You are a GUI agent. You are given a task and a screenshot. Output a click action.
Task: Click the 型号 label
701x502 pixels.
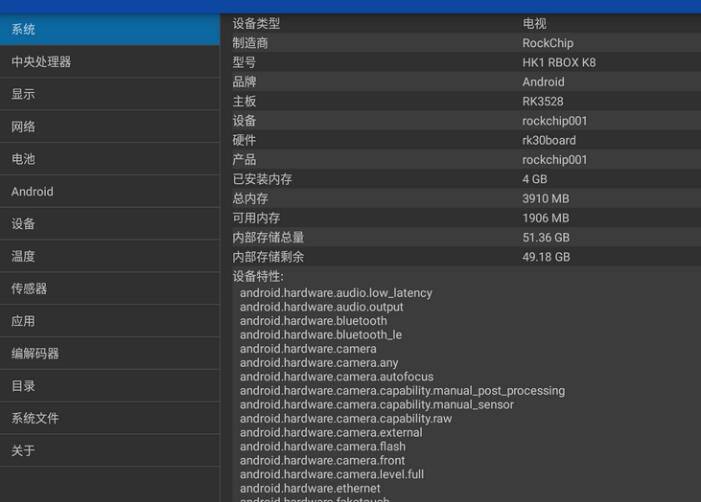(x=244, y=63)
